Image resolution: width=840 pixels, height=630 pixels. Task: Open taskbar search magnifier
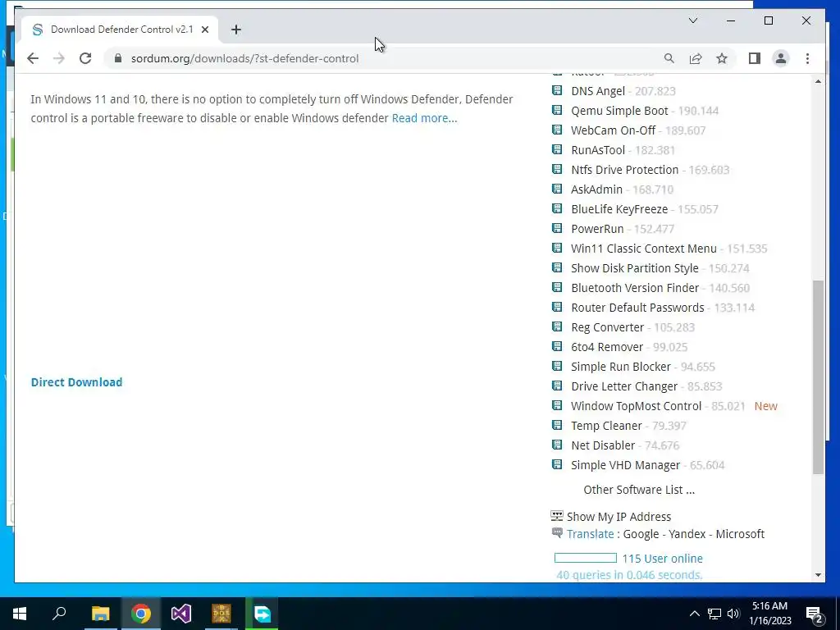[x=59, y=614]
